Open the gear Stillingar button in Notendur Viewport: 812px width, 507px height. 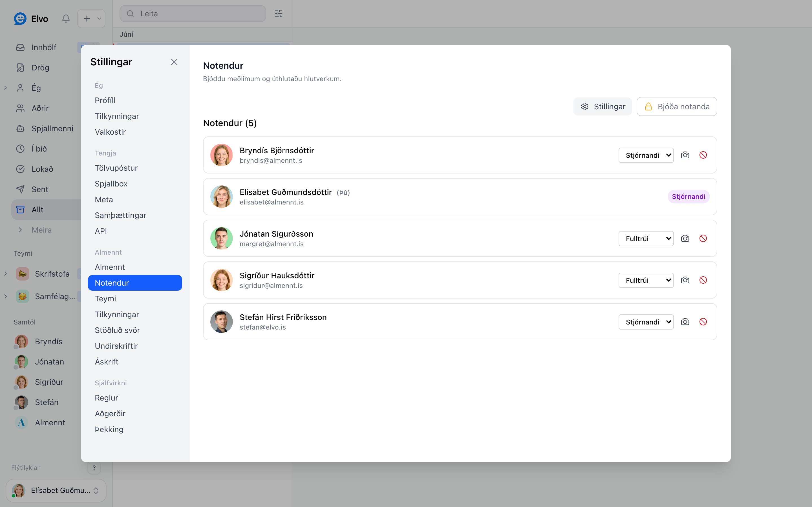603,107
